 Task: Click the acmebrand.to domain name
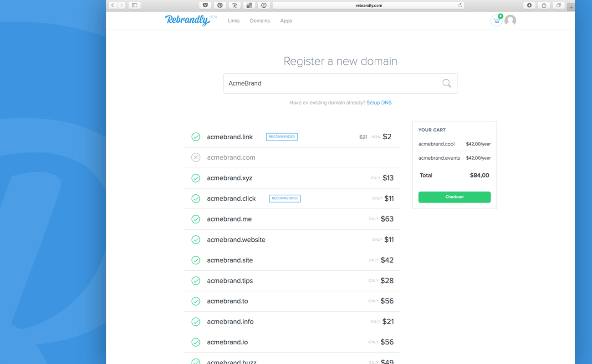(227, 301)
